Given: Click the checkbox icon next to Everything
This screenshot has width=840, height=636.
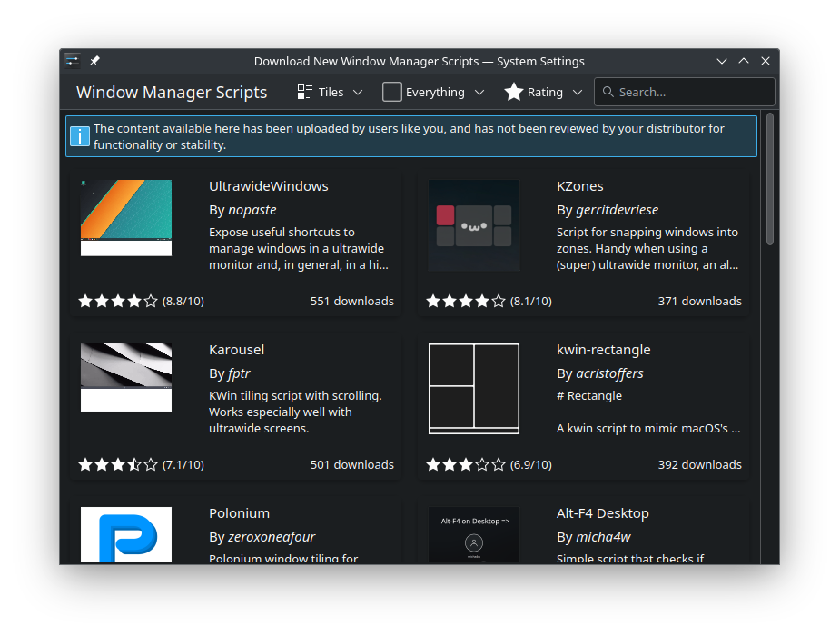Looking at the screenshot, I should 392,91.
